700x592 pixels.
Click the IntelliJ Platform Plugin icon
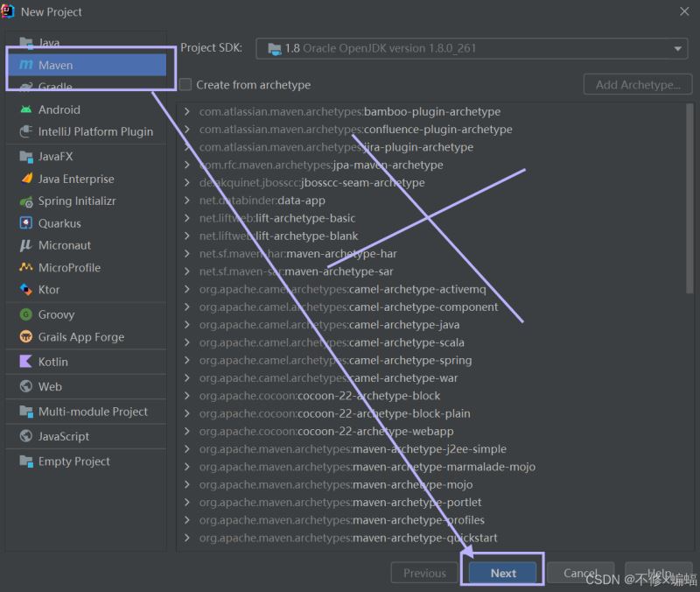click(x=26, y=131)
